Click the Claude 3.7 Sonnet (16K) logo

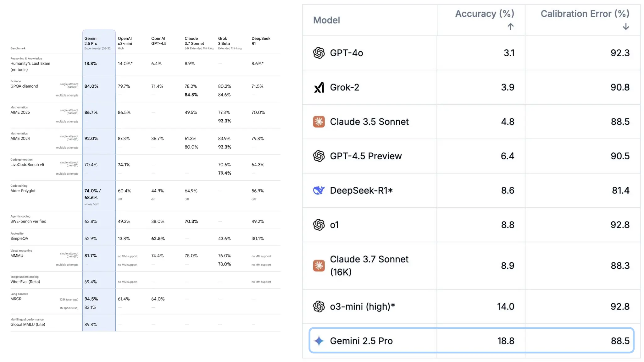(x=319, y=266)
